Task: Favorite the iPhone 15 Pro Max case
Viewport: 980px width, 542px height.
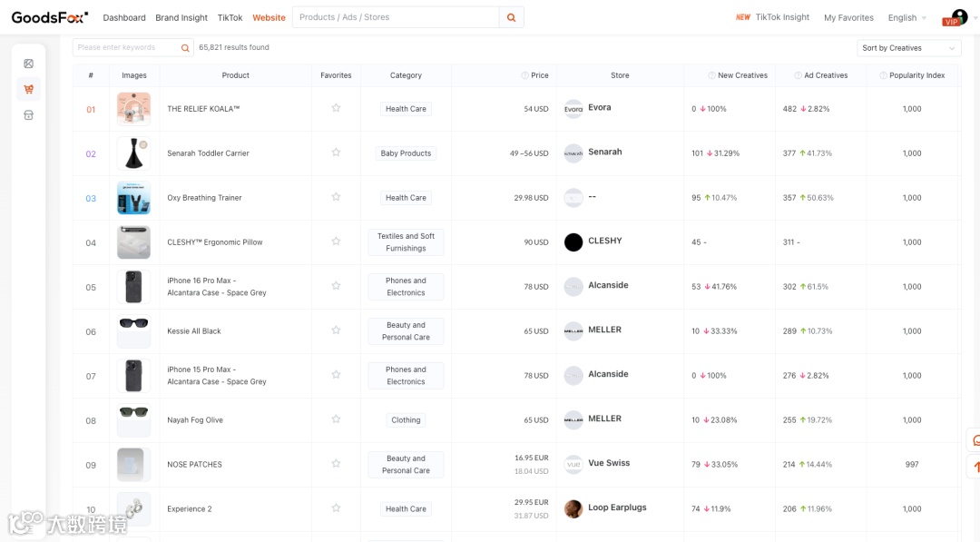Action: tap(336, 374)
